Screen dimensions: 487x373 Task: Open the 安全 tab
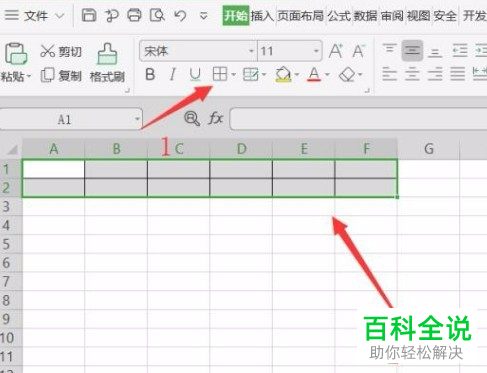(445, 16)
